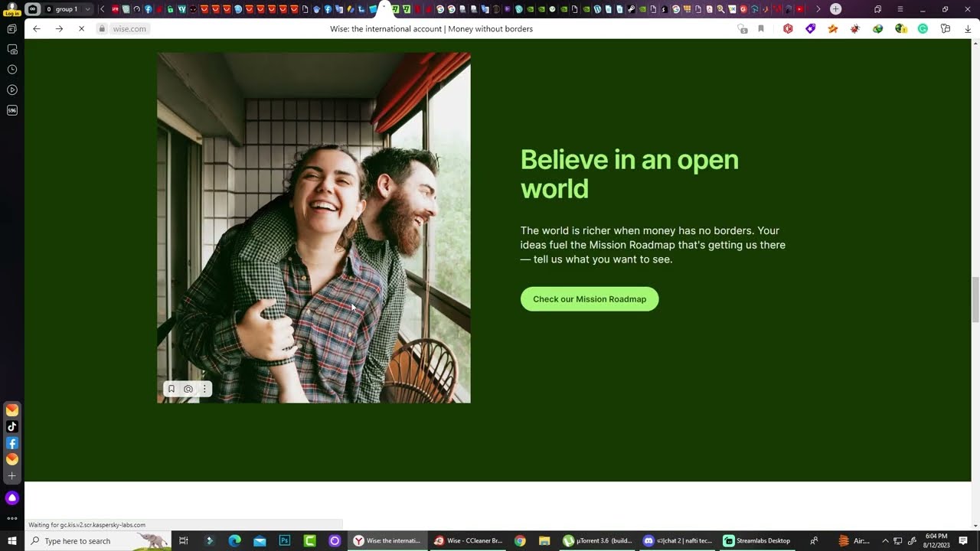Screen dimensions: 980x551
Task: Open the browser hamburger menu
Action: pyautogui.click(x=900, y=9)
